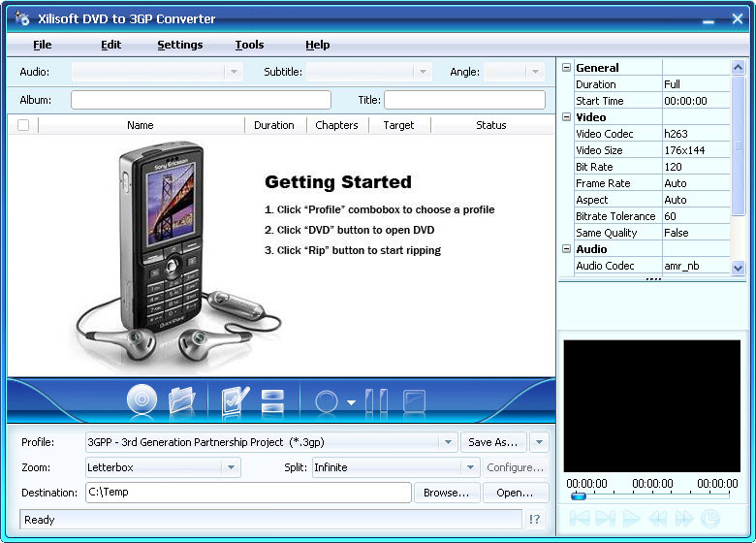
Task: Open the Tools menu
Action: tap(249, 45)
